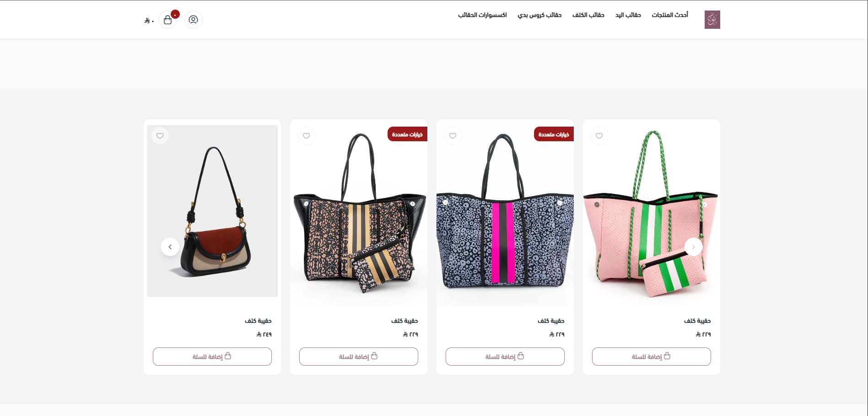Favorite the blue leopard pink-stripe tote
This screenshot has width=868, height=416.
[453, 136]
